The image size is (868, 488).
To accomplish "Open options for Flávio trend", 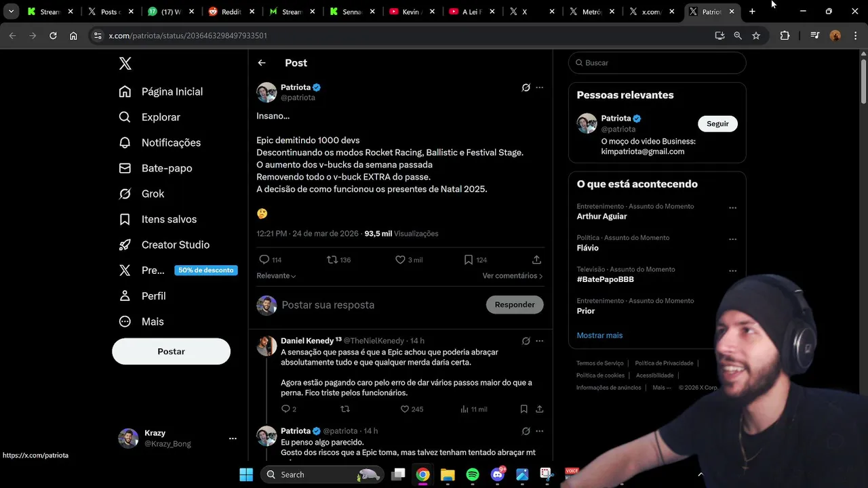I will (x=732, y=239).
